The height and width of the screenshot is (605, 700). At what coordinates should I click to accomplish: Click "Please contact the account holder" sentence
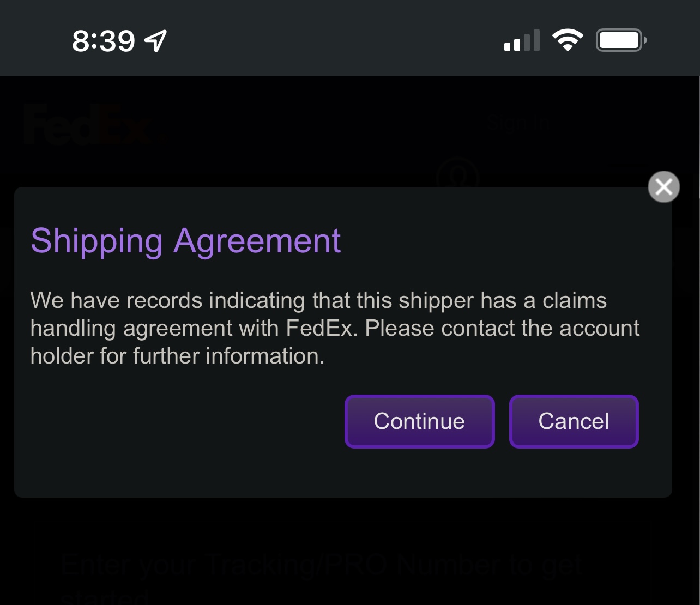[502, 329]
